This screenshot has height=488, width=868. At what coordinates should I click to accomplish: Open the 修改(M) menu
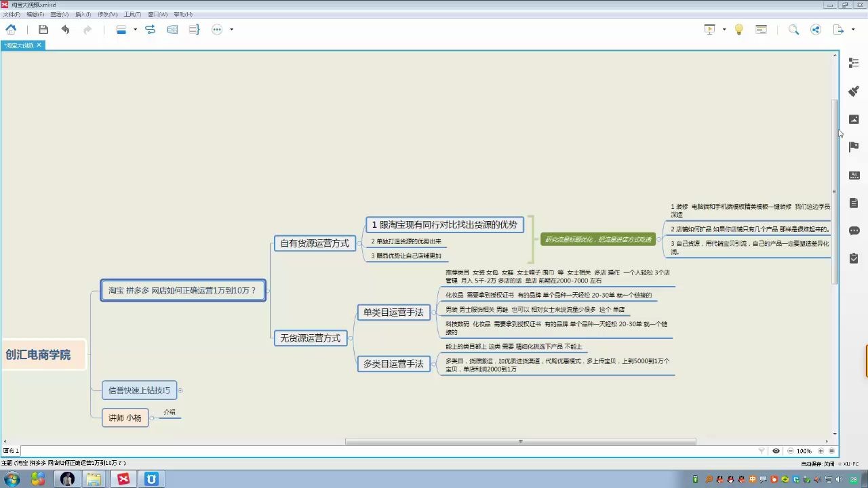[x=107, y=14]
